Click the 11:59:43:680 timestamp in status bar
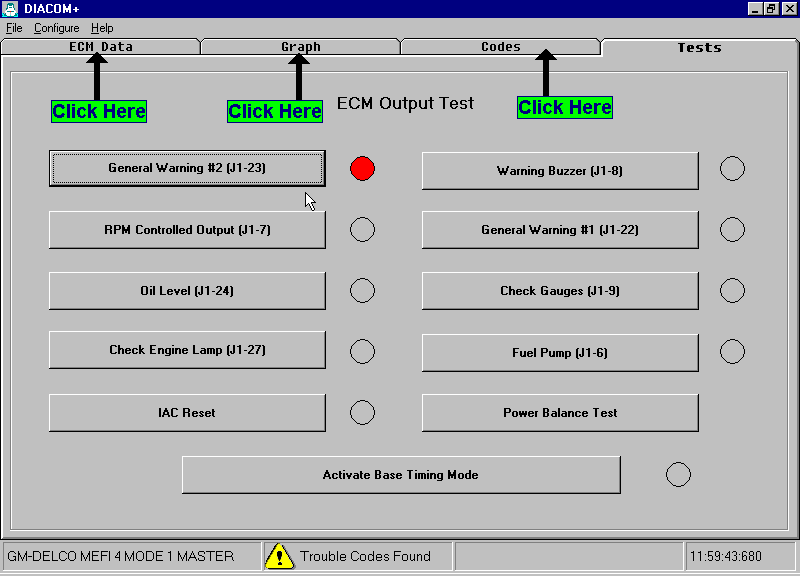The height and width of the screenshot is (576, 800). (x=726, y=556)
